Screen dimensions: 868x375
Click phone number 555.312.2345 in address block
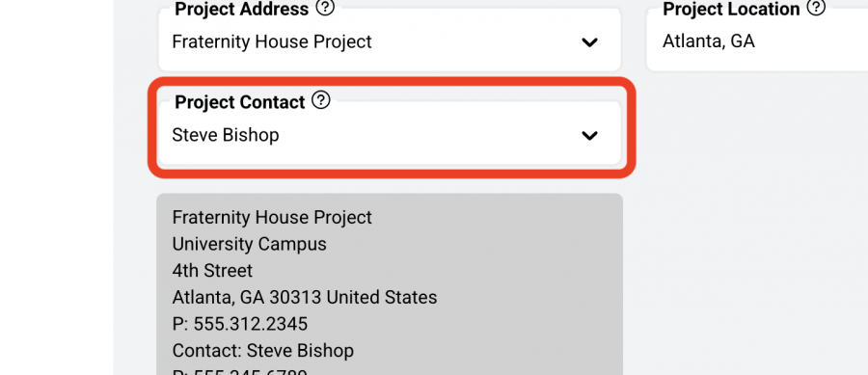click(x=240, y=324)
